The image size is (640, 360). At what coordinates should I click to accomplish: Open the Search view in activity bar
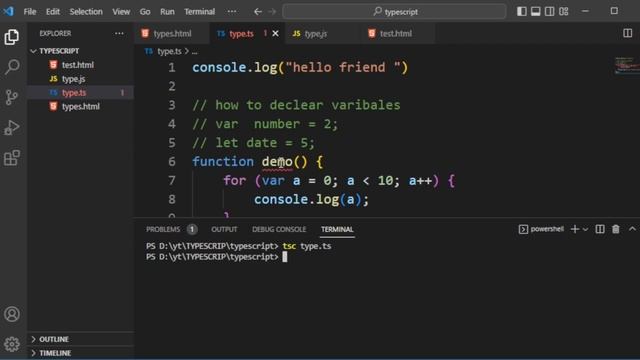(12, 67)
